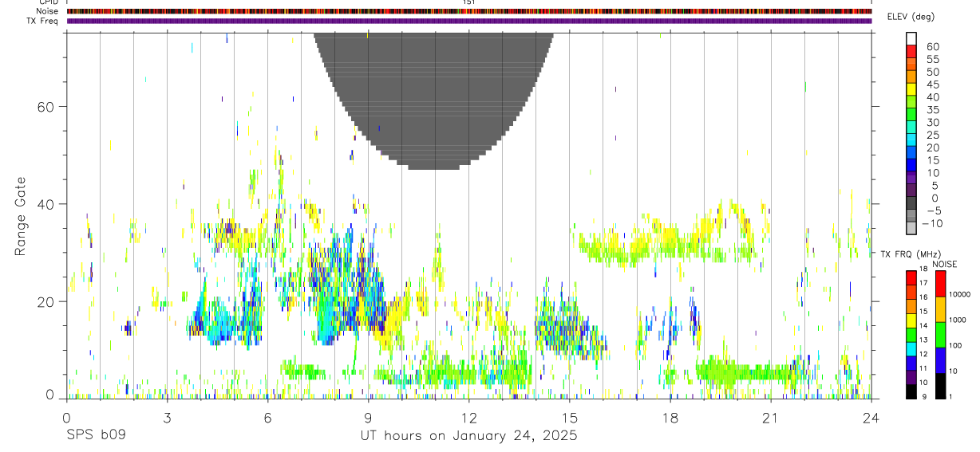Pick the yellow segment between 45 and 40 on ELEV bar
This screenshot has width=980, height=452.
click(x=911, y=89)
